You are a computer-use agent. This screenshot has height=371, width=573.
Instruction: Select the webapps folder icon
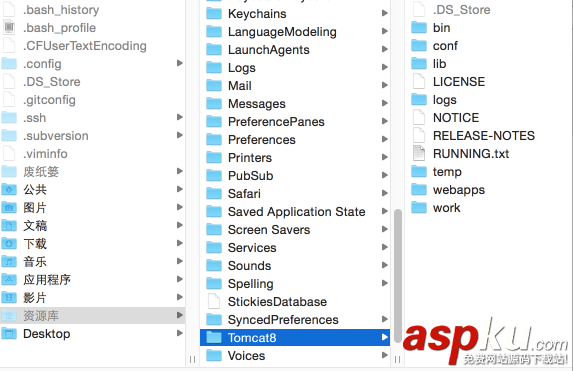click(x=419, y=189)
